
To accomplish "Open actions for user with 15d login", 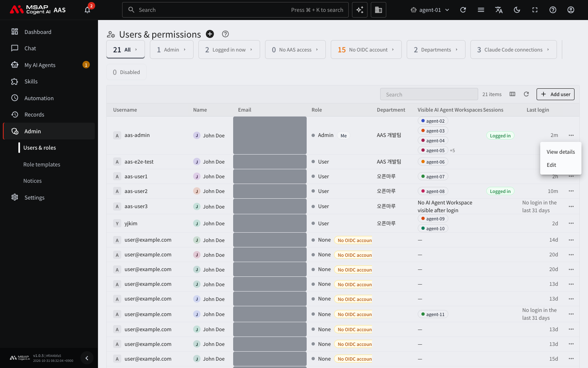I will [571, 359].
